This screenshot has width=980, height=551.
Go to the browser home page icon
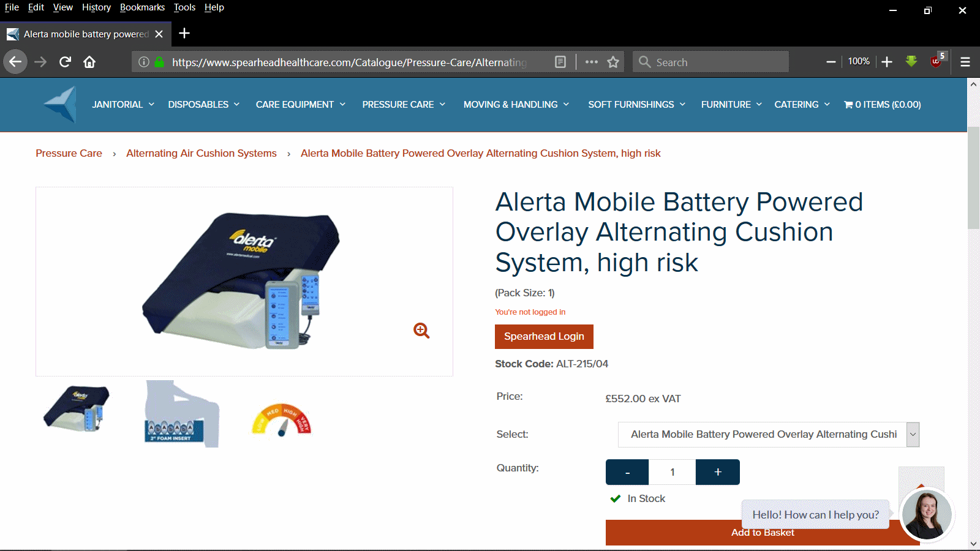pyautogui.click(x=89, y=62)
